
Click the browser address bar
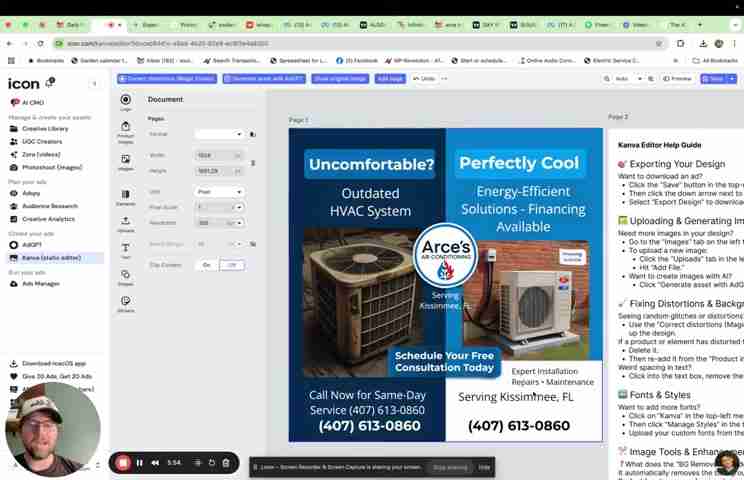click(358, 44)
